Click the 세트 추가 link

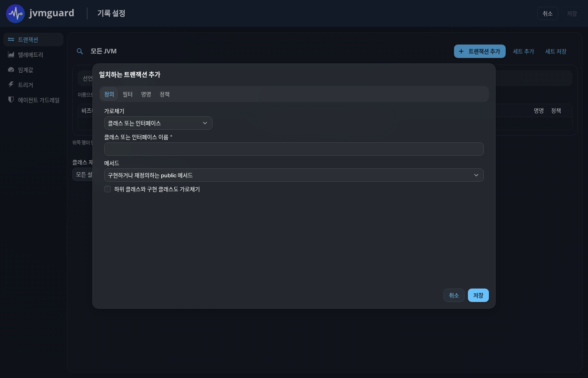pyautogui.click(x=524, y=51)
